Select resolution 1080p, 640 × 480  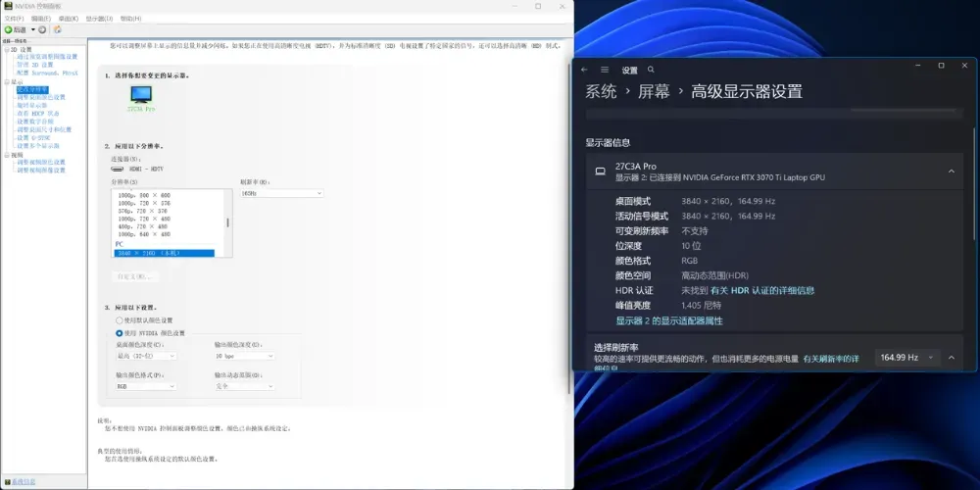point(144,234)
